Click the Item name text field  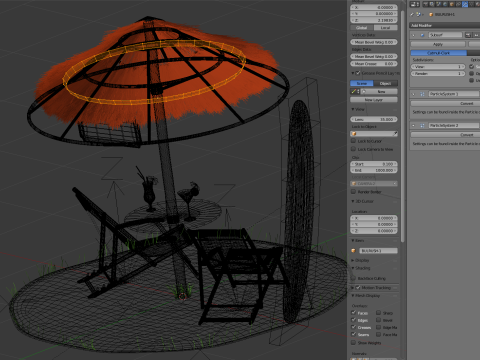tap(378, 251)
